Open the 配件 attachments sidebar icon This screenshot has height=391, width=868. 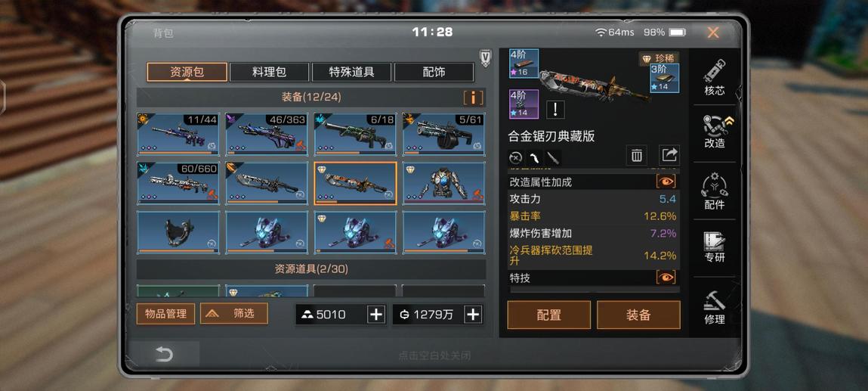point(714,191)
